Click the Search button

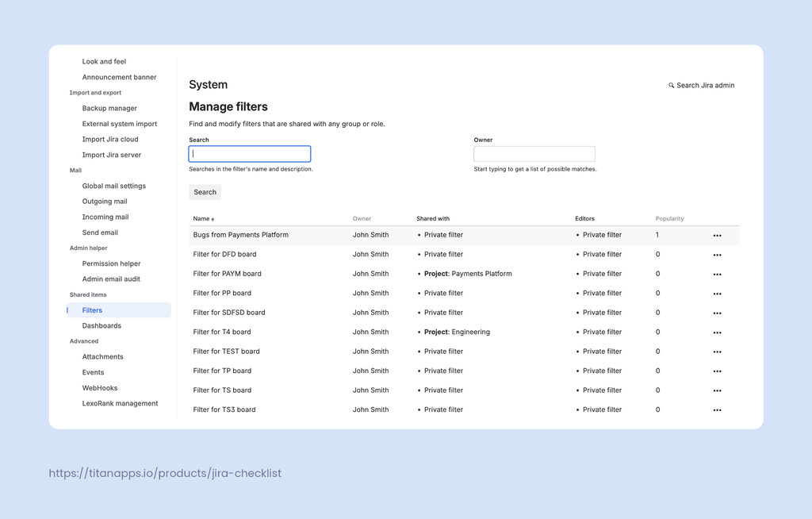click(x=205, y=192)
